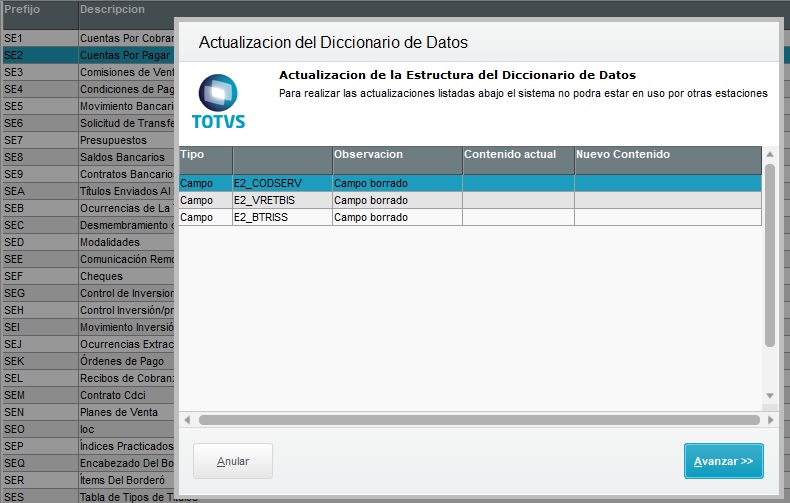The height and width of the screenshot is (503, 790).
Task: Click 'Campo' in the E2_CODSERV row
Action: 196,183
